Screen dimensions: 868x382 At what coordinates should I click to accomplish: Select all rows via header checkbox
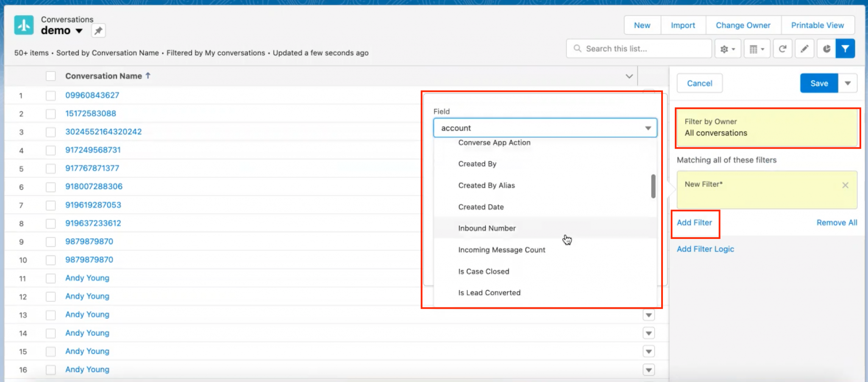click(50, 76)
